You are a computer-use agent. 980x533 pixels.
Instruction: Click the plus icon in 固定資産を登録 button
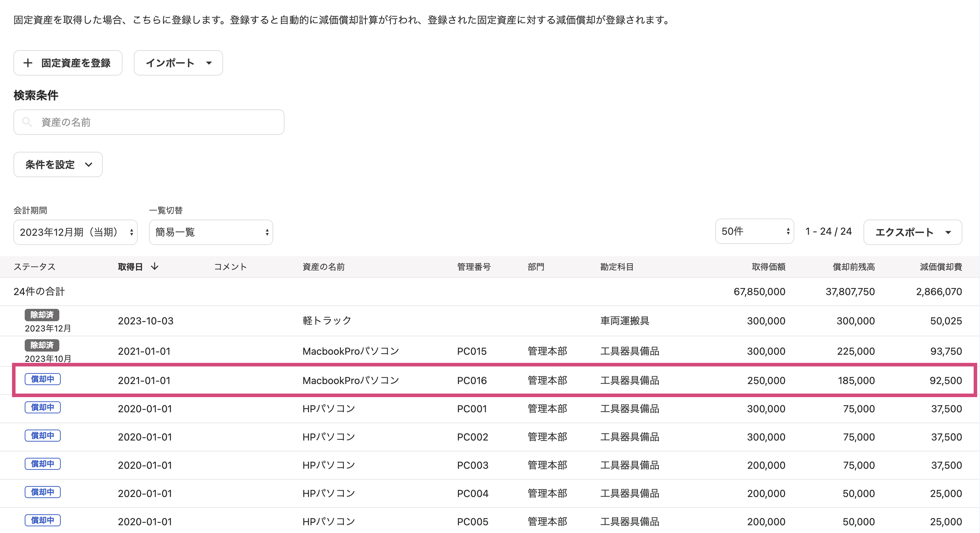pos(28,63)
